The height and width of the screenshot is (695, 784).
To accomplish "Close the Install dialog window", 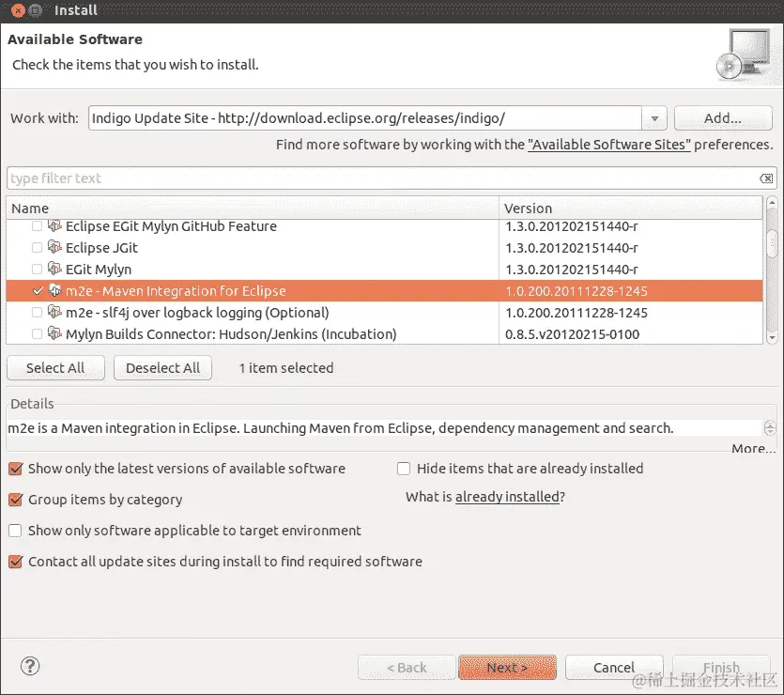I will pyautogui.click(x=18, y=10).
